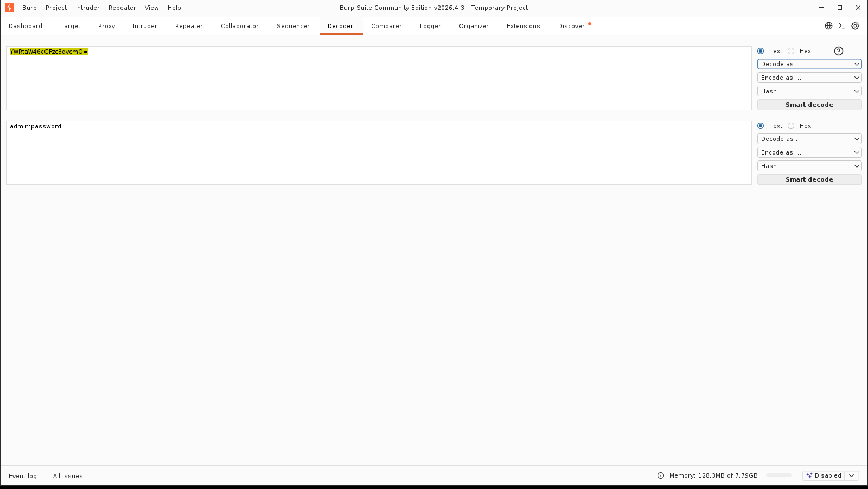868x489 pixels.
Task: Select the Decoder tab
Action: pyautogui.click(x=340, y=26)
